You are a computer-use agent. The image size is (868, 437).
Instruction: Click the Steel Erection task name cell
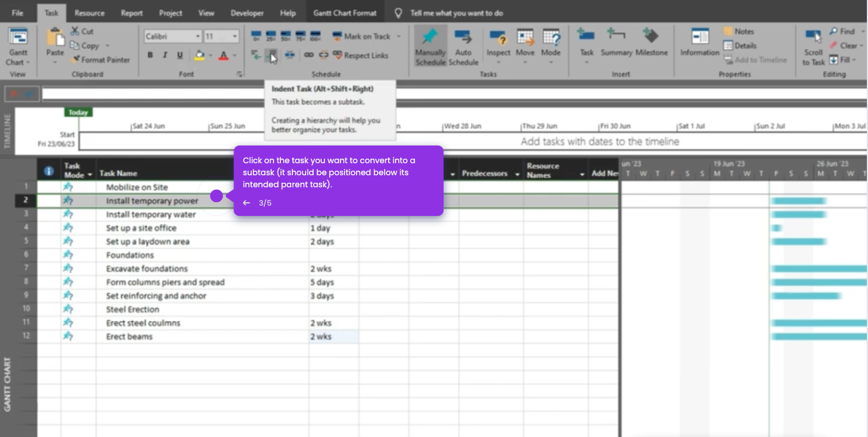[202, 309]
